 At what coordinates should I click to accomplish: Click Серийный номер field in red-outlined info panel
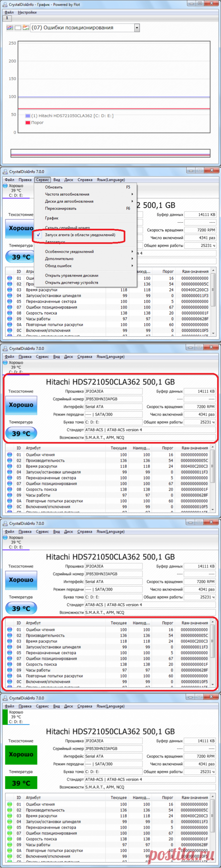(x=113, y=399)
